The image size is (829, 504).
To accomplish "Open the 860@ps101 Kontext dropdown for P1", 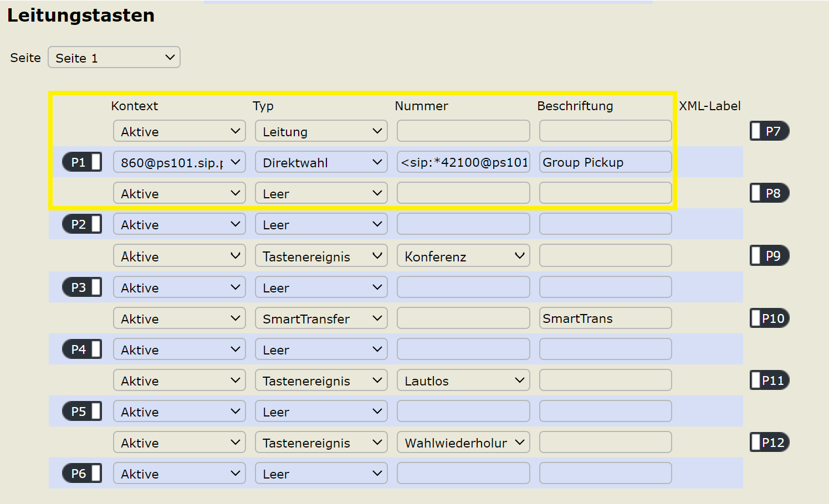I will pyautogui.click(x=180, y=162).
